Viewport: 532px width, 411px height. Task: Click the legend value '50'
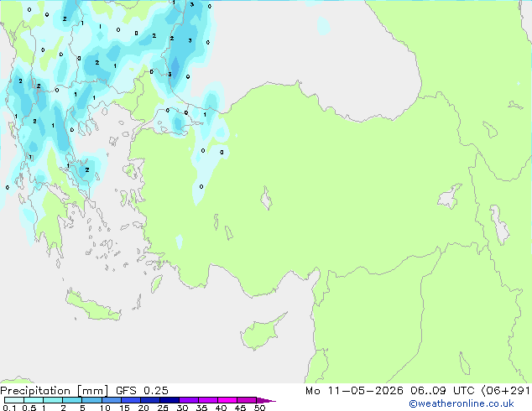[x=259, y=408]
